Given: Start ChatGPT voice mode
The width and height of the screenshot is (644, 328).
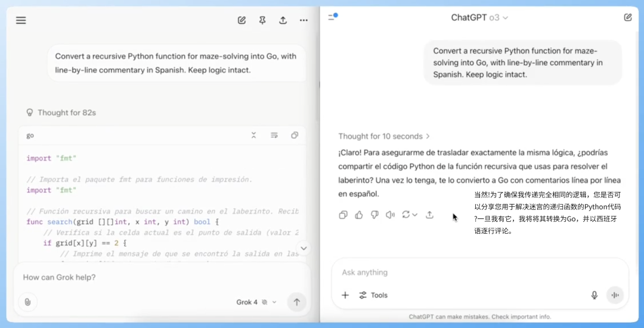Looking at the screenshot, I should coord(615,295).
